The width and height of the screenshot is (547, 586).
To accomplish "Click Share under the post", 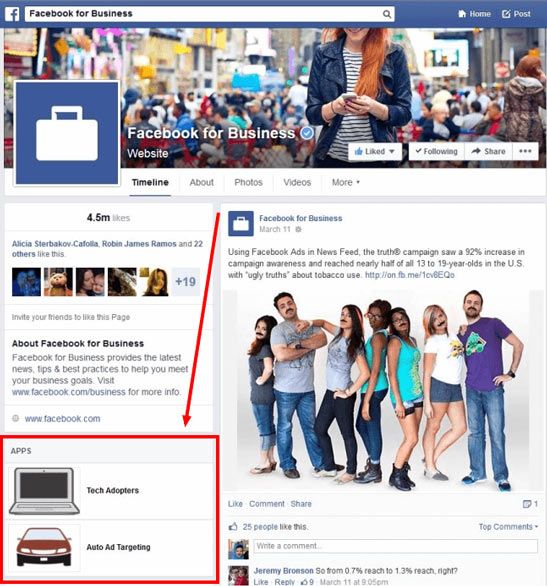I will pyautogui.click(x=301, y=504).
